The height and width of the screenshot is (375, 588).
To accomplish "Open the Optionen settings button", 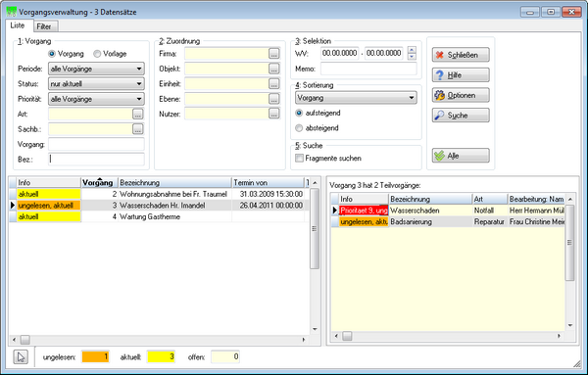I will [461, 95].
